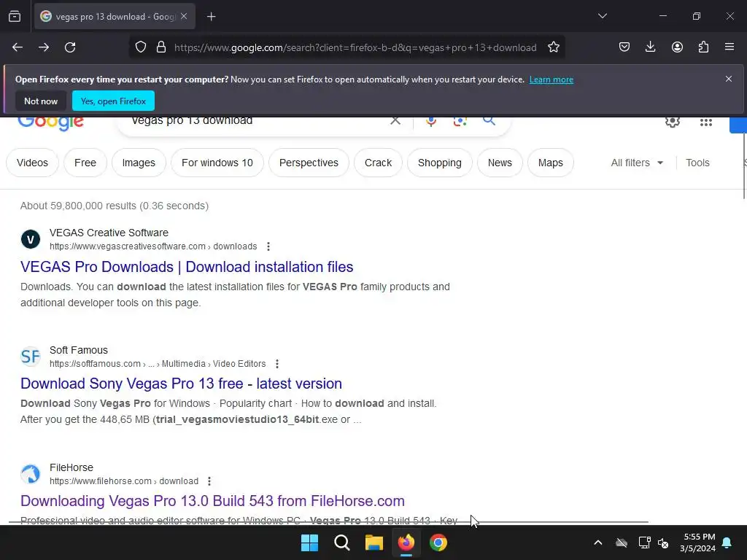Image resolution: width=747 pixels, height=560 pixels.
Task: Reload the current page
Action: tap(70, 47)
